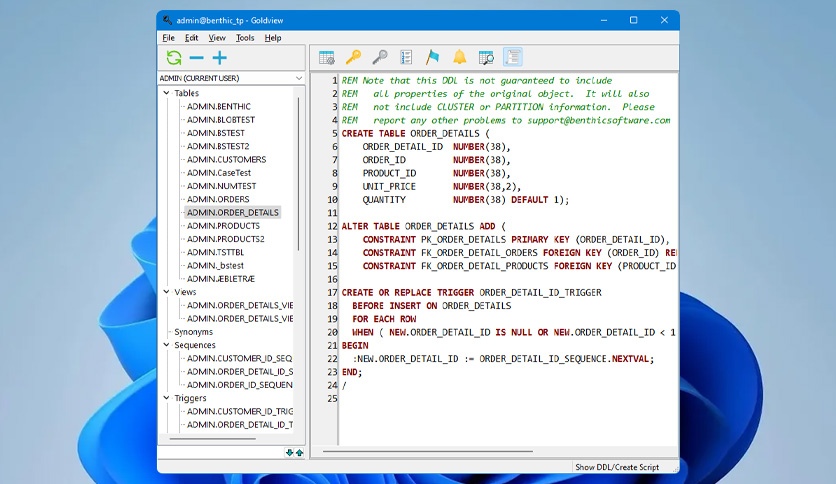
Task: Select the ADMIN.PRODUCTS table
Action: click(223, 225)
